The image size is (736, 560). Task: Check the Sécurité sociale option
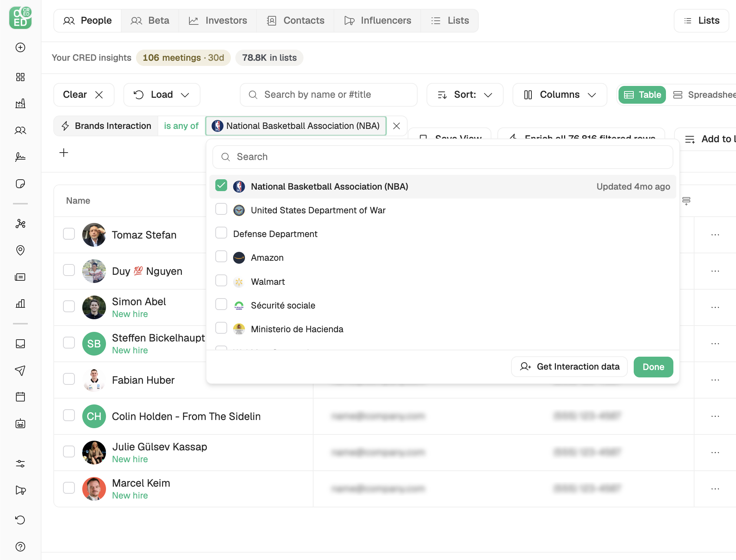tap(221, 304)
